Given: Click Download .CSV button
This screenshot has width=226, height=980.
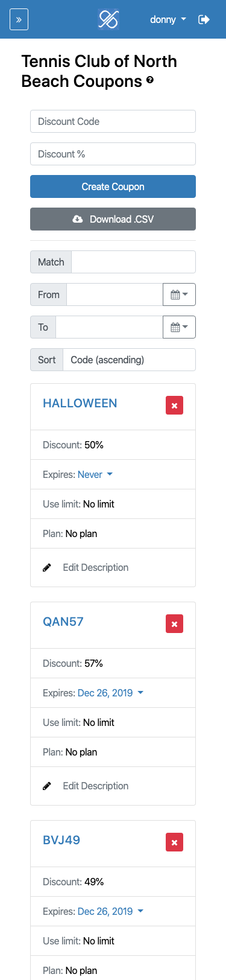Looking at the screenshot, I should click(x=113, y=219).
